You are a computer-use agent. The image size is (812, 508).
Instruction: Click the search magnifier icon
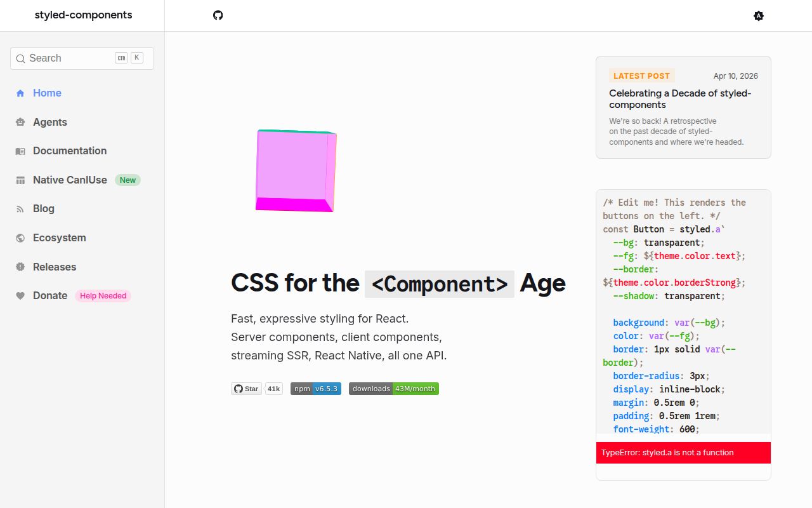tap(20, 58)
